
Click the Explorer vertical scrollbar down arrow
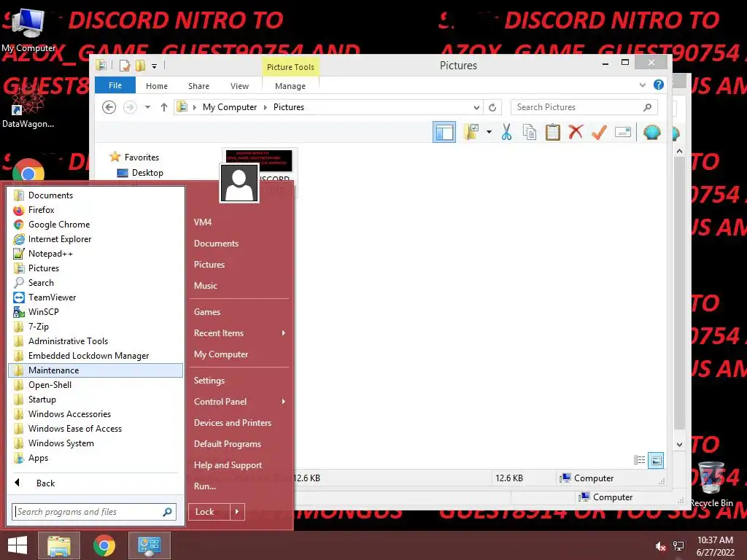tap(679, 444)
